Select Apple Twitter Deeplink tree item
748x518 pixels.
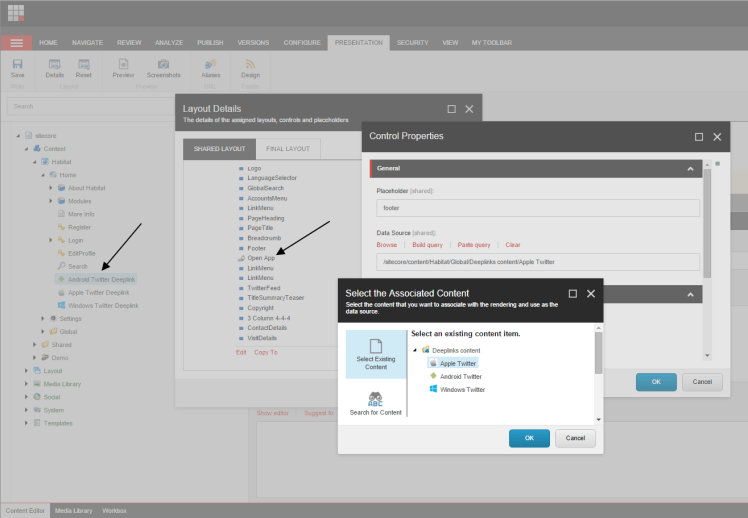click(94, 292)
